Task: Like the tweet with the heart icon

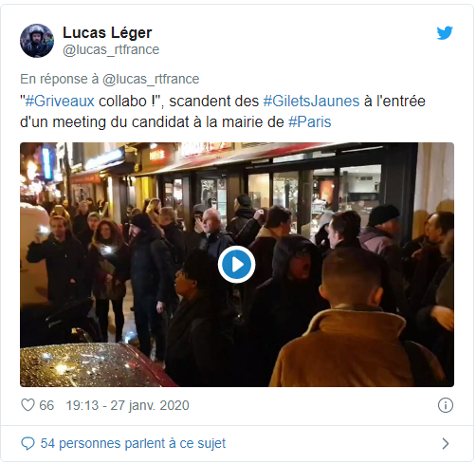Action: [27, 405]
